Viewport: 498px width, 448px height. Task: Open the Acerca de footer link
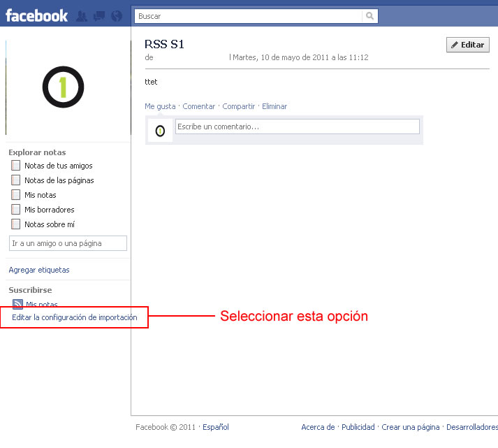[318, 427]
